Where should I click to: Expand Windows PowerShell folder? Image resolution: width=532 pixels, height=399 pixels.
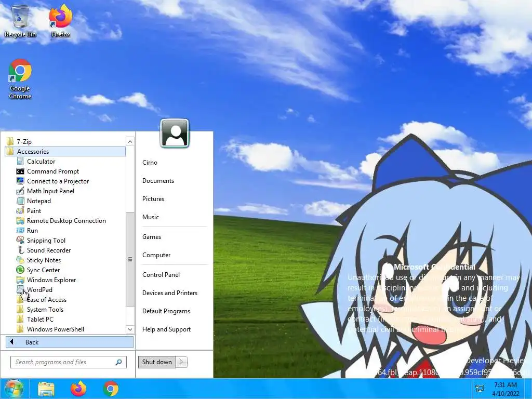pyautogui.click(x=56, y=329)
